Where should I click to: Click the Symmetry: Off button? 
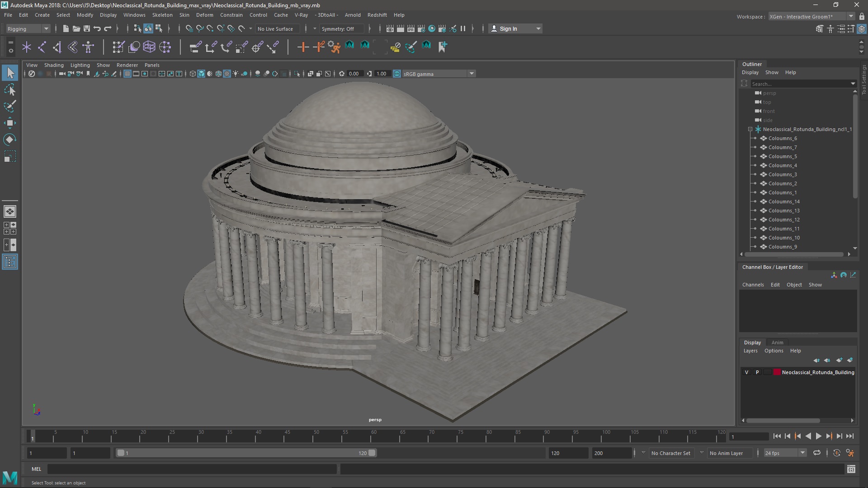pos(341,28)
